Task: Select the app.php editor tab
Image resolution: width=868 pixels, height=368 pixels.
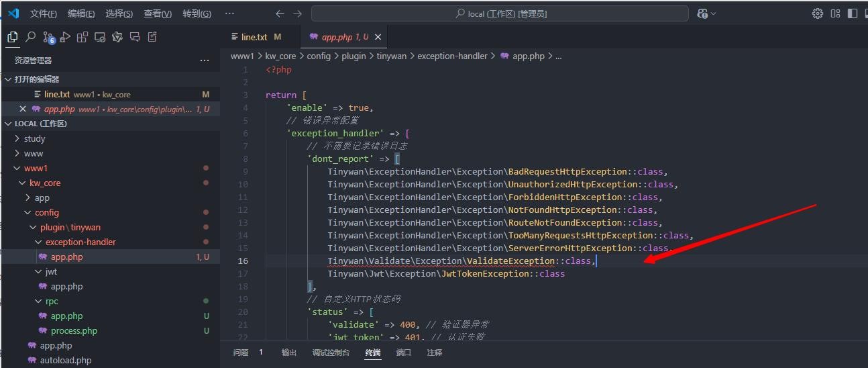Action: click(x=344, y=38)
